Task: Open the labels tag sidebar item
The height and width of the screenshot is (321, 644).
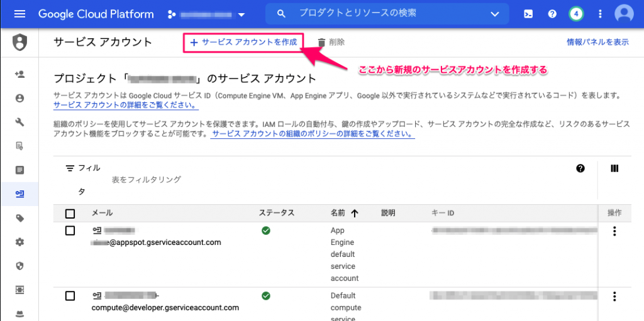Action: coord(19,218)
